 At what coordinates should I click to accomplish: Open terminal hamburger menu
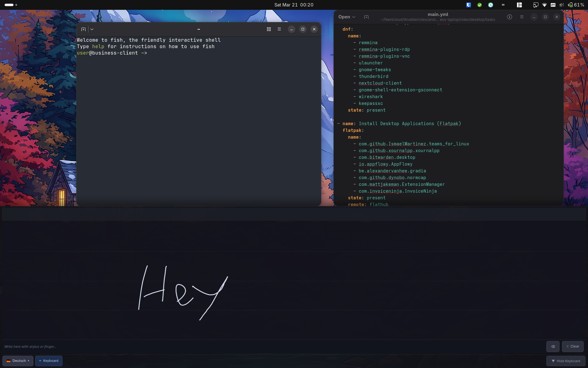point(279,29)
